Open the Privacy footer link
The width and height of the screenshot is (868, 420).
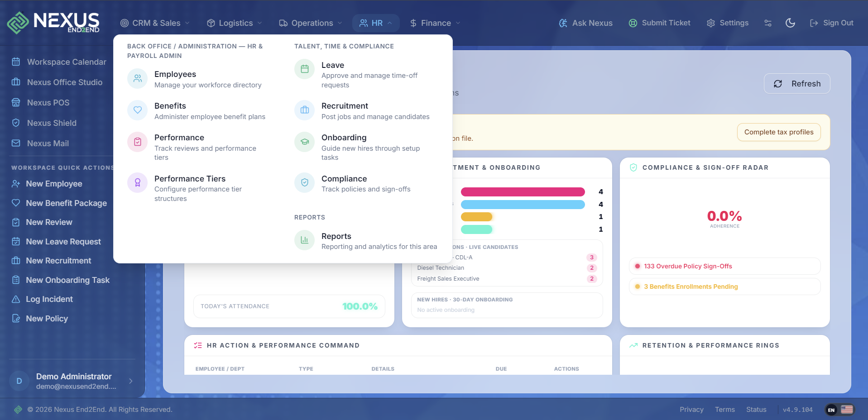coord(691,410)
